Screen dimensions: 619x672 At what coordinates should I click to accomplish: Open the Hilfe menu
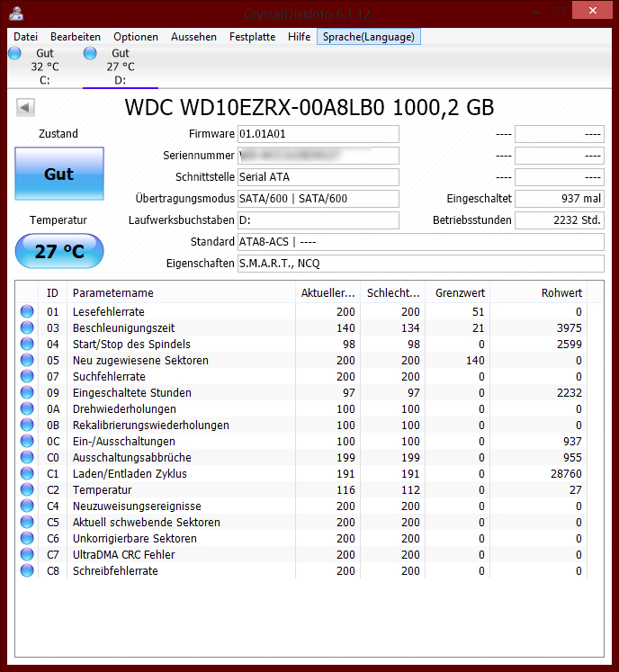coord(299,37)
